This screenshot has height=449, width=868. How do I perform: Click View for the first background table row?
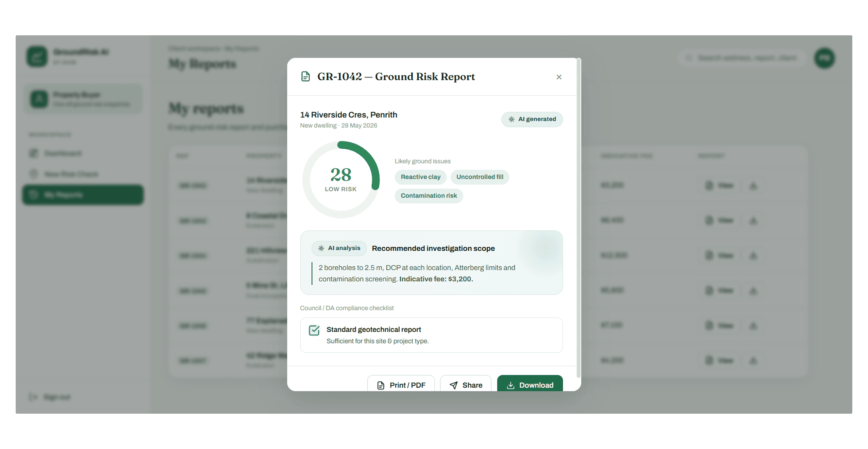point(719,185)
